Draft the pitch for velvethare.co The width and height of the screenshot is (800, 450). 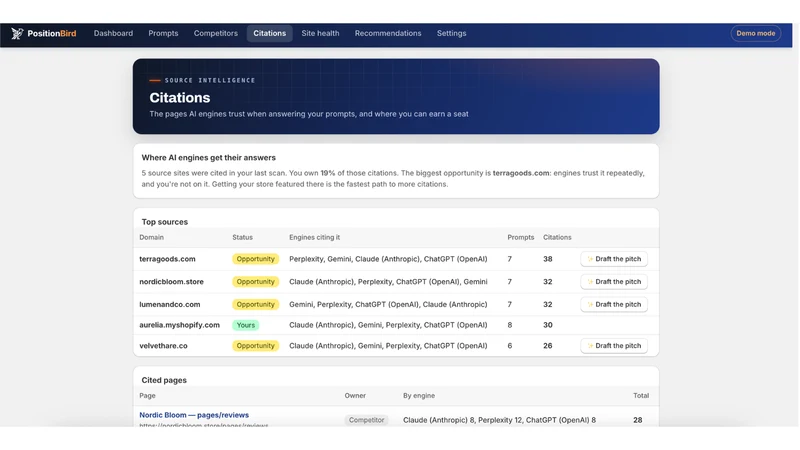pyautogui.click(x=614, y=345)
